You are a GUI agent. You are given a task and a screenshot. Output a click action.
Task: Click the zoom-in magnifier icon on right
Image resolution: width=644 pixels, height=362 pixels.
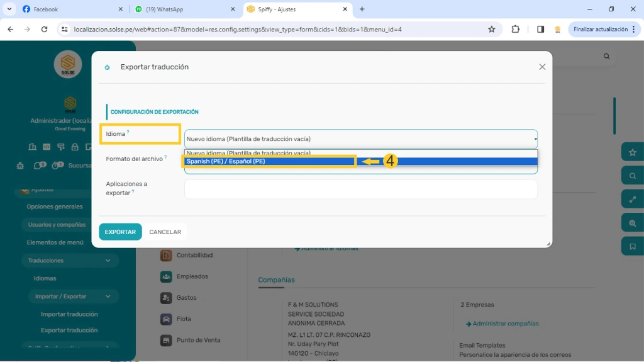(x=632, y=223)
